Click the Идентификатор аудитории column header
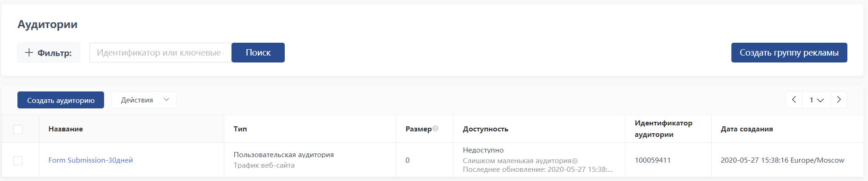The image size is (868, 181). click(x=663, y=129)
